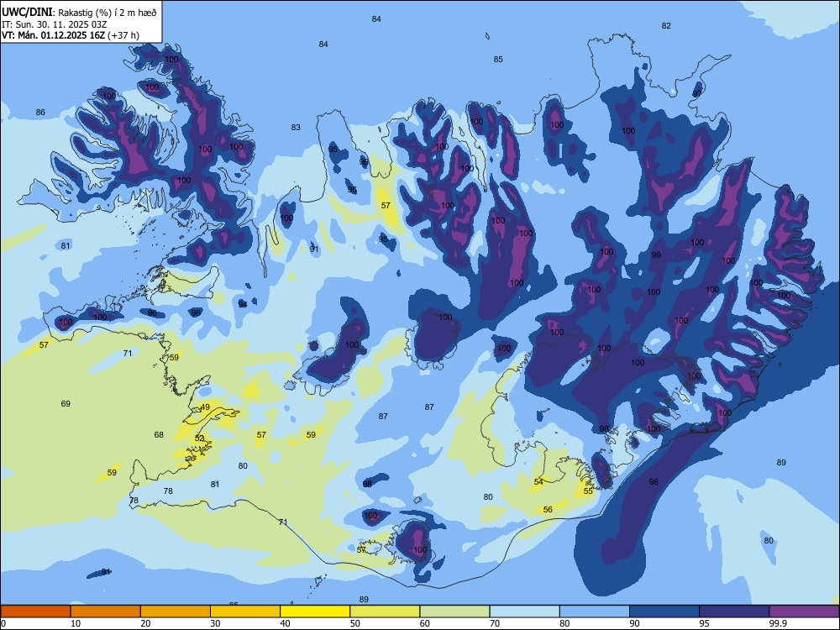840x630 pixels.
Task: Click the "VT: Mán. 01.12.2025 16Z" valid time
Action: 54,35
